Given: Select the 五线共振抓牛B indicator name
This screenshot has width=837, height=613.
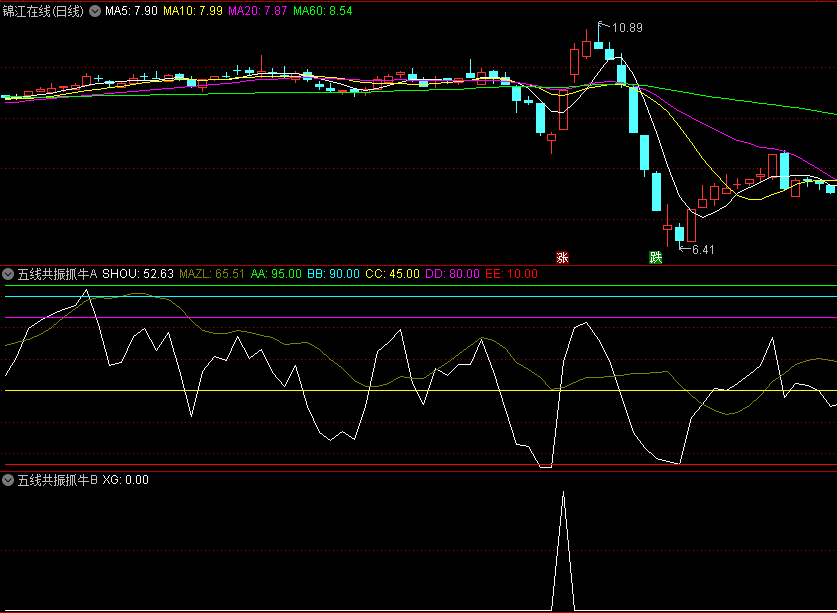Looking at the screenshot, I should [57, 480].
